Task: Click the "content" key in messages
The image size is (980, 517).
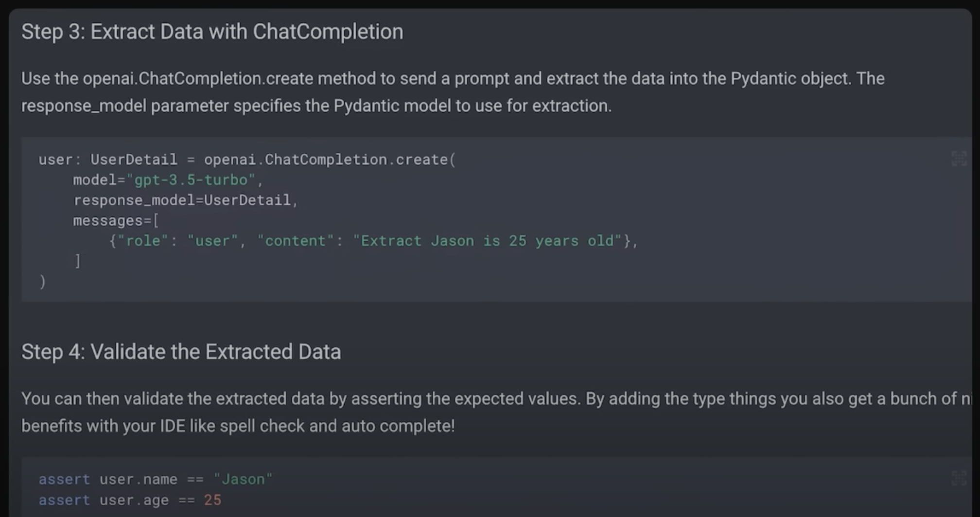Action: click(x=296, y=241)
